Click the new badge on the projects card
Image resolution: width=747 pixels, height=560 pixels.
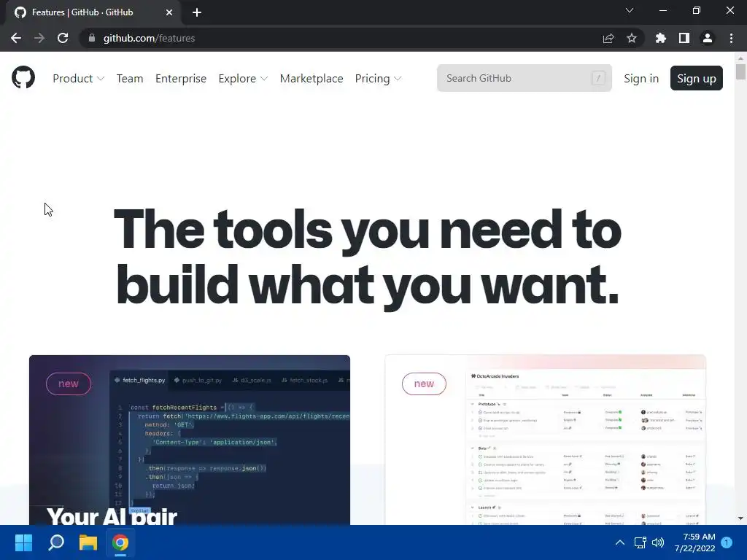[424, 384]
